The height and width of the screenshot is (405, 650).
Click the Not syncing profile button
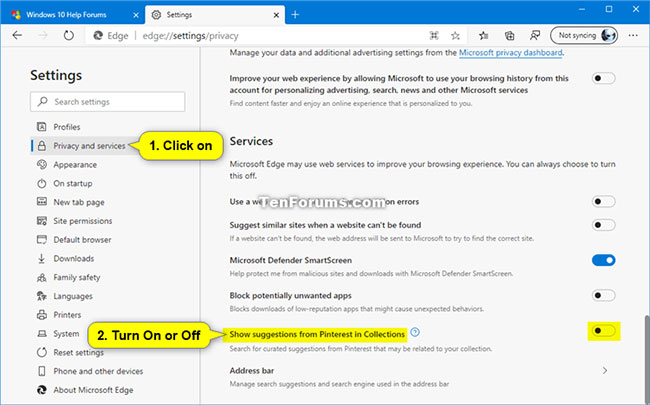click(x=584, y=36)
